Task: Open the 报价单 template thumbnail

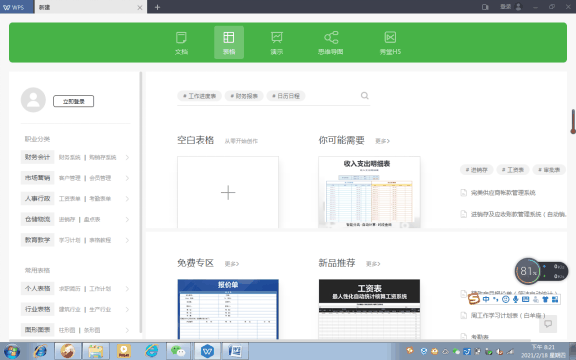Action: pyautogui.click(x=228, y=309)
